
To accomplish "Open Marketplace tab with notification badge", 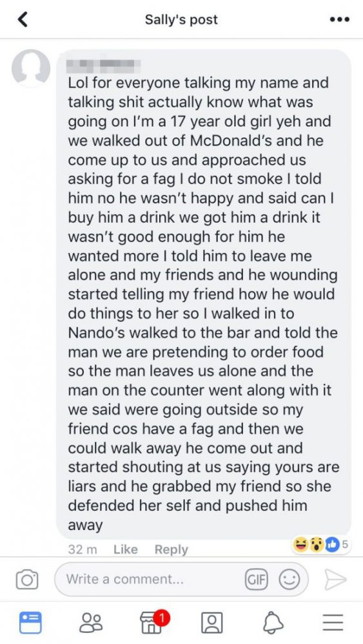I will (152, 622).
